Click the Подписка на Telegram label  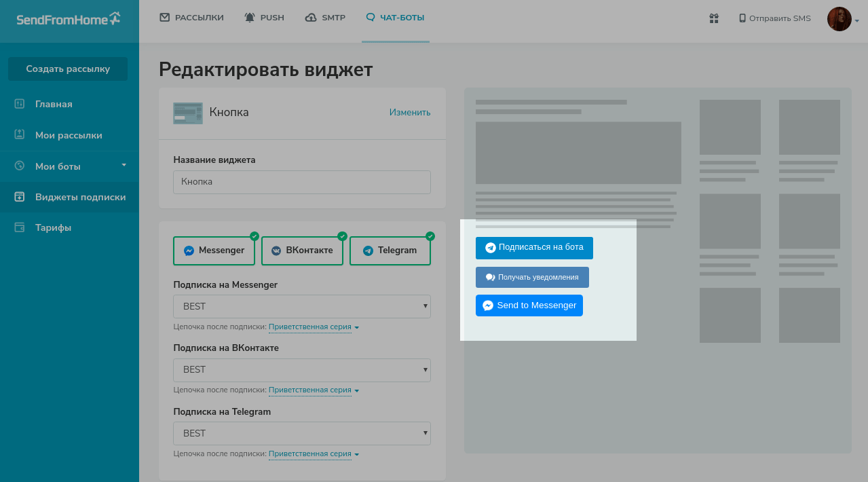(x=222, y=411)
